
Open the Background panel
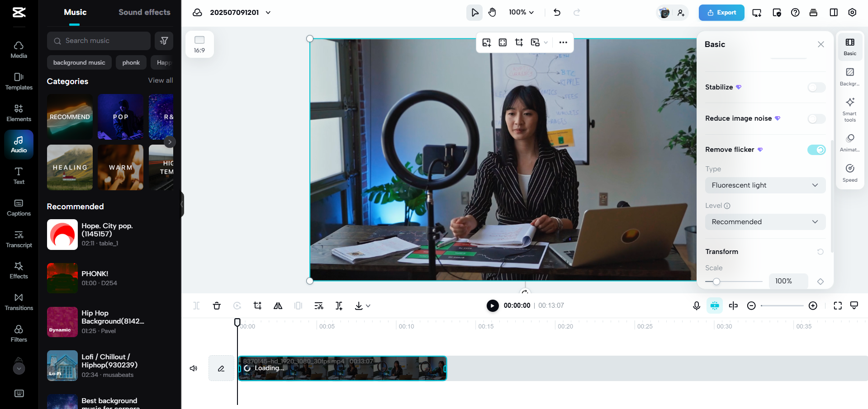[x=850, y=77]
